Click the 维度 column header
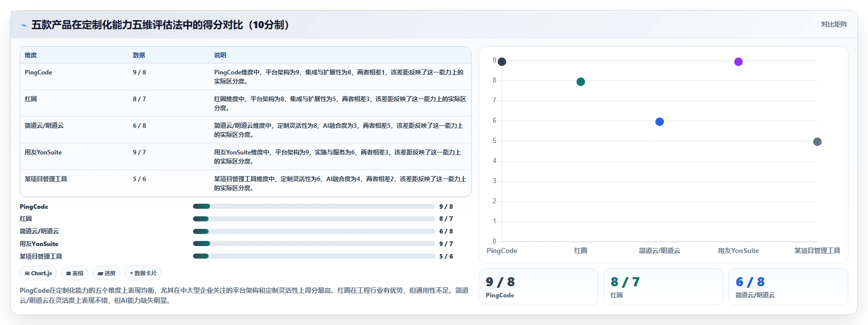868x325 pixels. pos(31,55)
